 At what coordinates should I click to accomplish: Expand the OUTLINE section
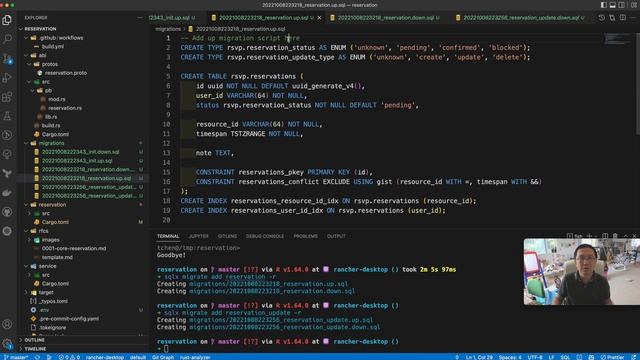[34, 340]
